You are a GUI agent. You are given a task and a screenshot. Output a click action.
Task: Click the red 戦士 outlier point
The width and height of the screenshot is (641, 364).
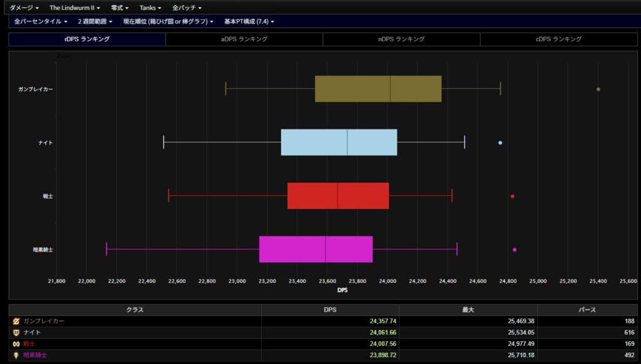click(x=513, y=196)
